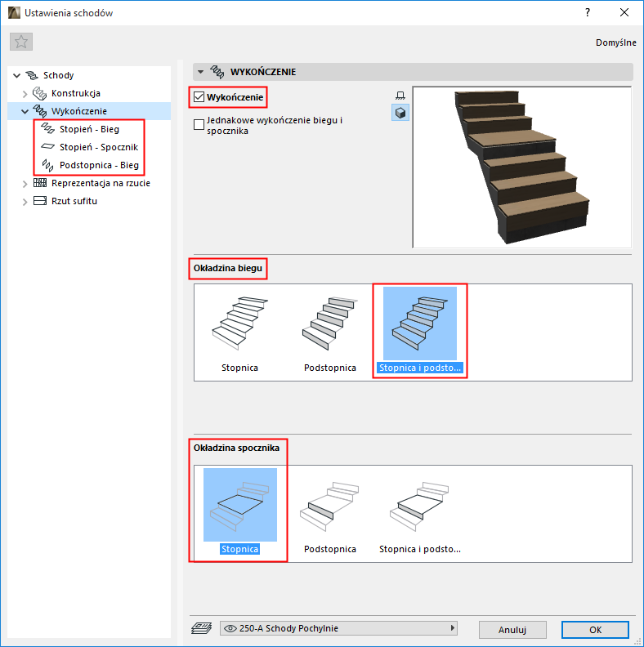Expand the Rzut sufitu node
Image resolution: width=644 pixels, height=647 pixels.
[x=25, y=202]
